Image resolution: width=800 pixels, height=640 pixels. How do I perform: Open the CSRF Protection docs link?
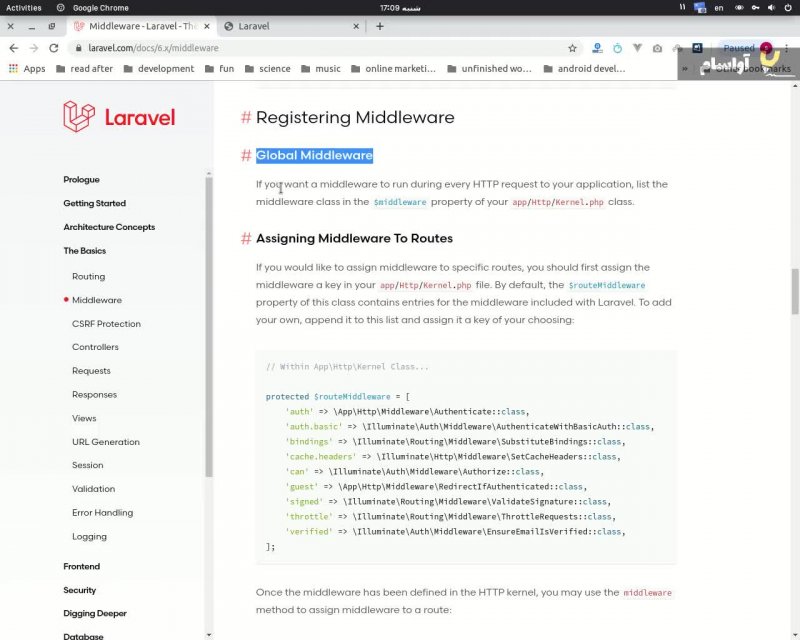pos(106,324)
